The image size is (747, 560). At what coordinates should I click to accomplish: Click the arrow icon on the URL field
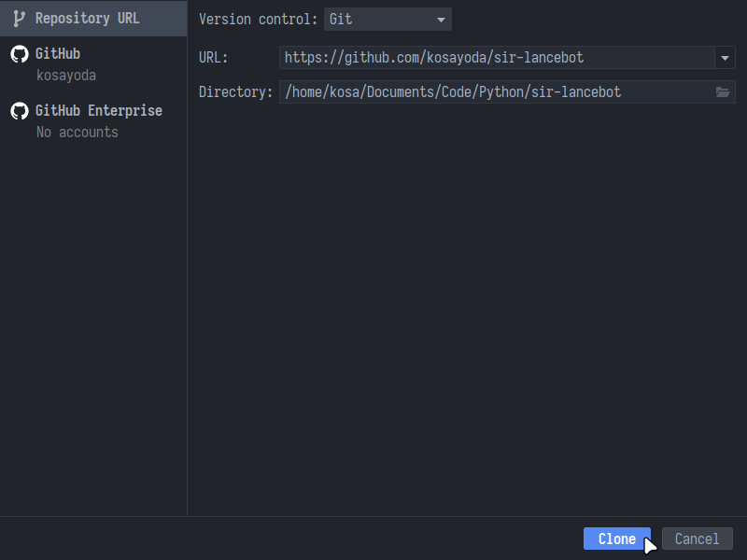725,57
